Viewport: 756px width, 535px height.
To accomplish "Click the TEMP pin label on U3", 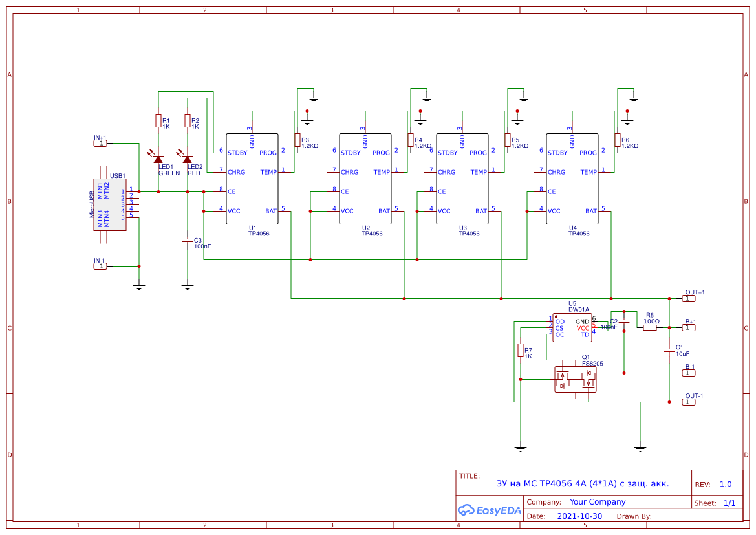I will point(479,172).
